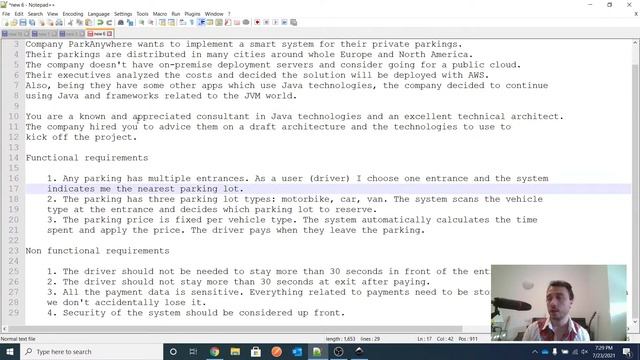Click the Replace toolbar icon

click(130, 22)
